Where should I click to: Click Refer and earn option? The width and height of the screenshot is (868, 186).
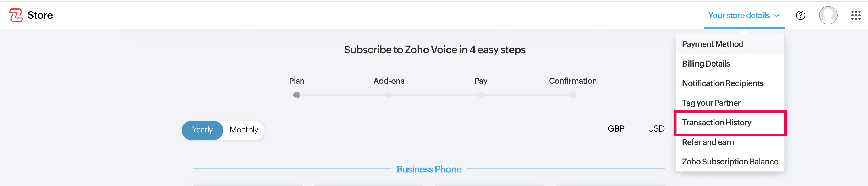pyautogui.click(x=708, y=142)
